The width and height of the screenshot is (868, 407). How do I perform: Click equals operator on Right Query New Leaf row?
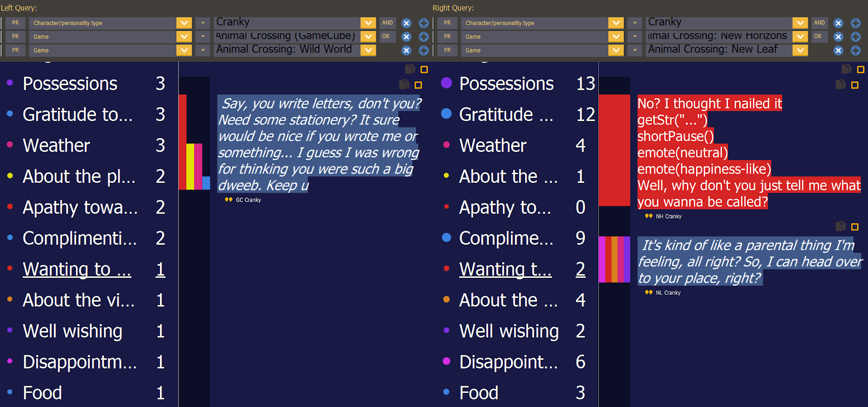point(635,50)
